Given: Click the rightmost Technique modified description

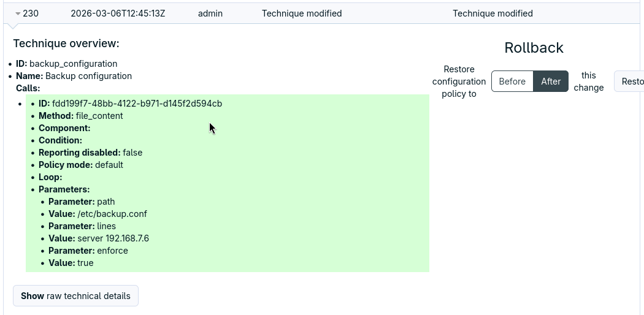Looking at the screenshot, I should tap(493, 13).
